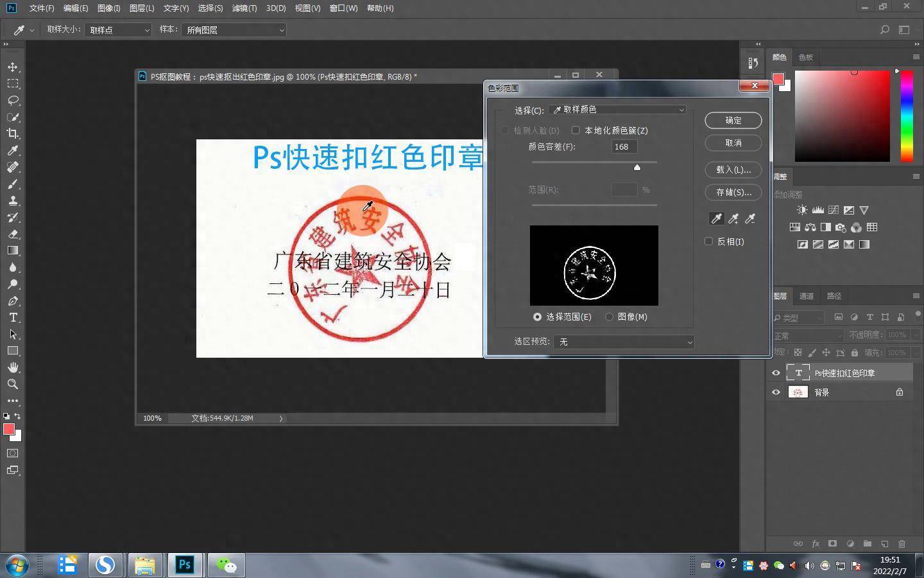Viewport: 924px width, 578px height.
Task: Open the 滤镜 menu
Action: (244, 8)
